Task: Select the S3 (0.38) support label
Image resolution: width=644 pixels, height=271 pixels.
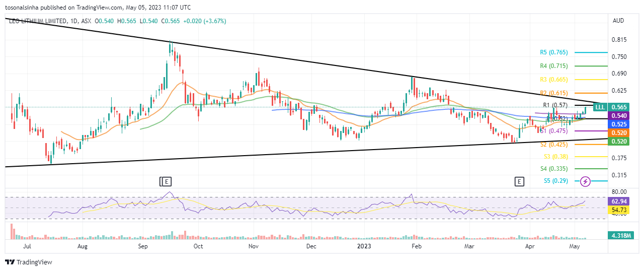Action: [x=553, y=157]
